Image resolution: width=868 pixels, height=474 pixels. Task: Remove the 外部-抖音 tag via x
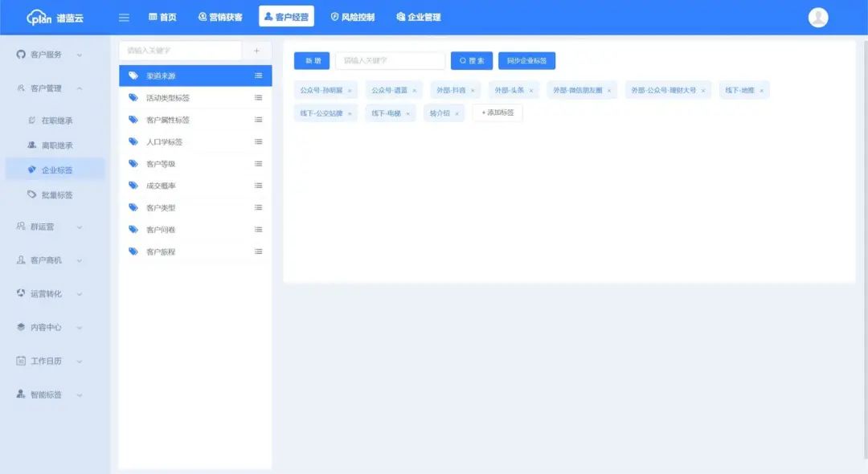coord(473,91)
